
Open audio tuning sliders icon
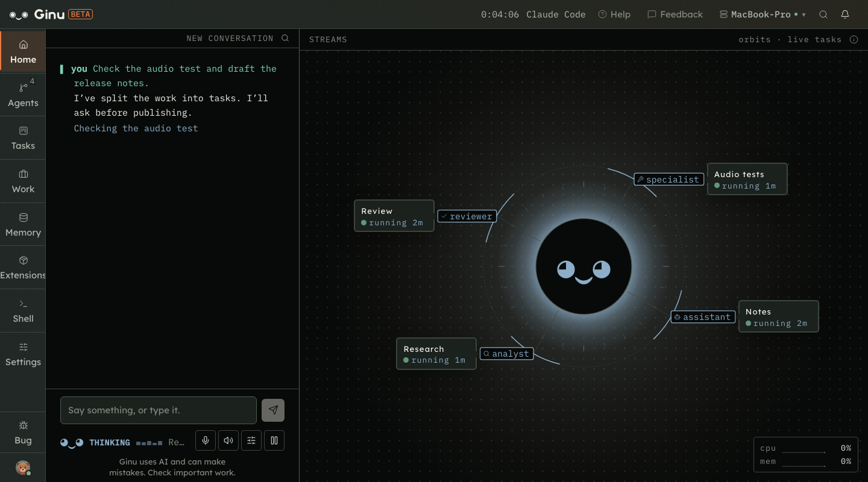(251, 440)
